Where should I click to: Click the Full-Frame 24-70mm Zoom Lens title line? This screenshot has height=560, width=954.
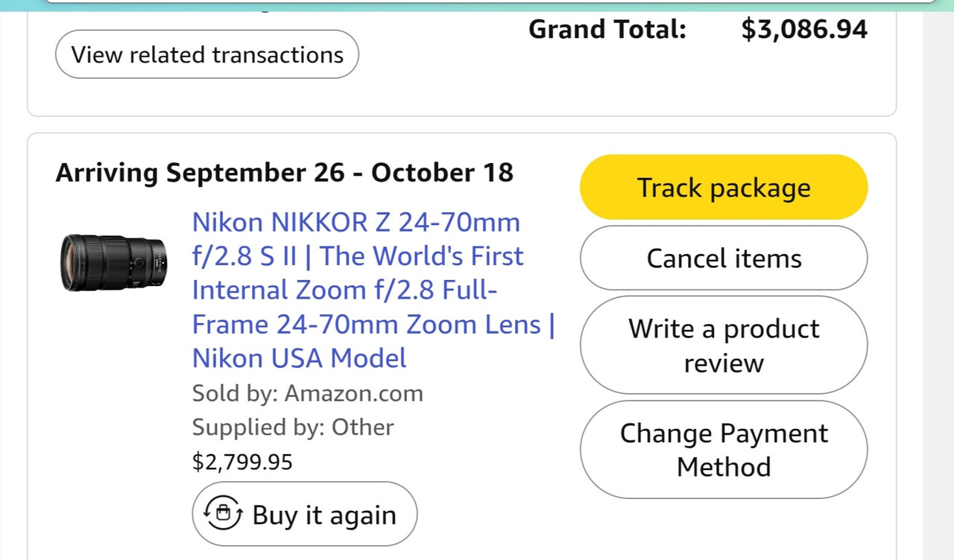point(366,324)
